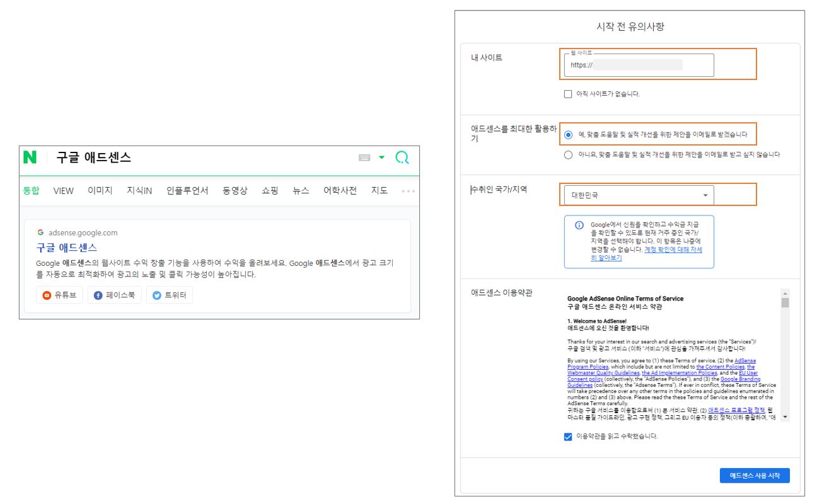Select the 아니요 email suggestions radio option
Screen dimensions: 817x504
(569, 154)
